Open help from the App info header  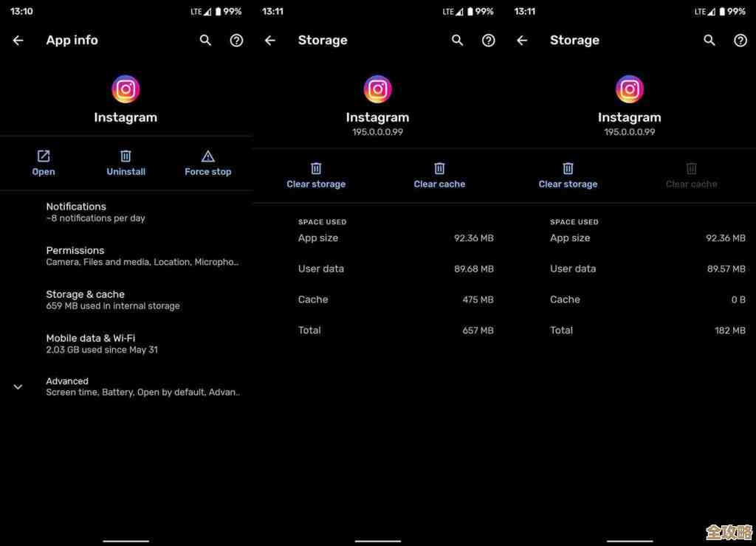point(236,41)
